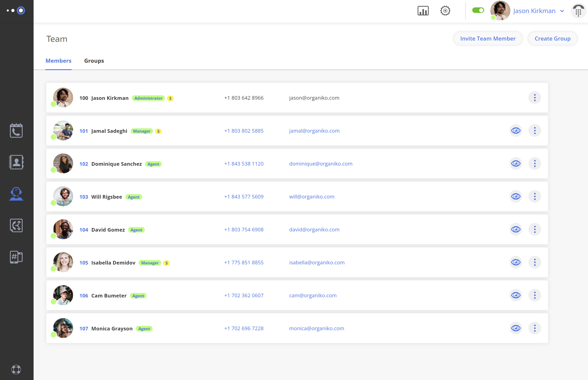Open the Team headset agent icon
This screenshot has height=380, width=588.
tap(16, 194)
